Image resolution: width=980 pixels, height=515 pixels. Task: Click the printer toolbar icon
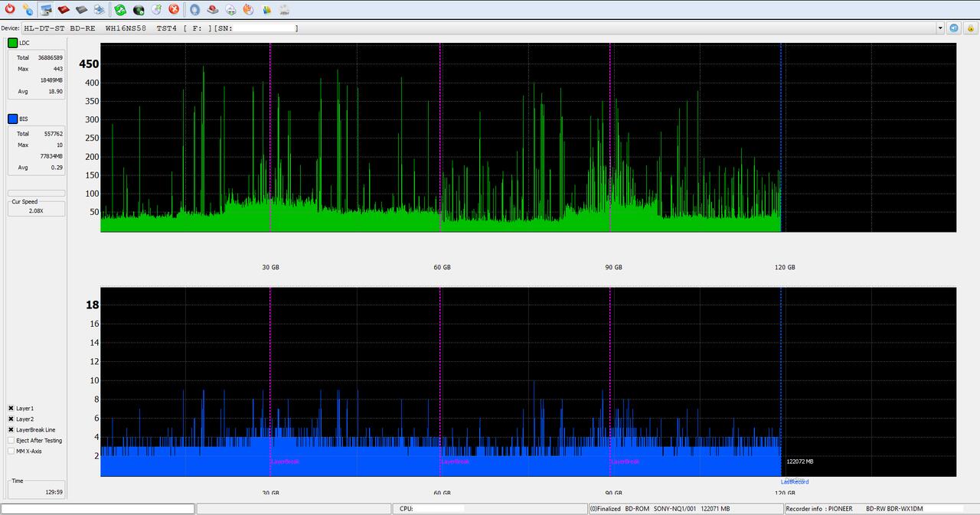99,9
